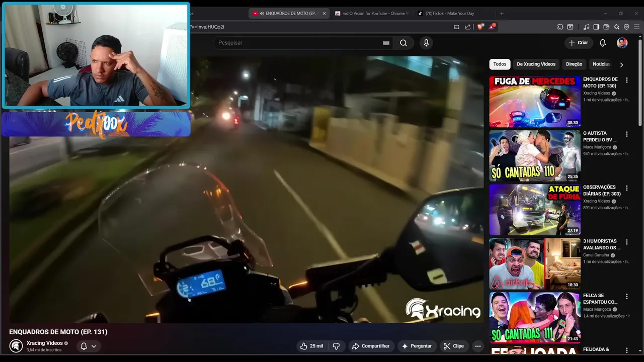Start voice search with microphone icon

tap(426, 43)
